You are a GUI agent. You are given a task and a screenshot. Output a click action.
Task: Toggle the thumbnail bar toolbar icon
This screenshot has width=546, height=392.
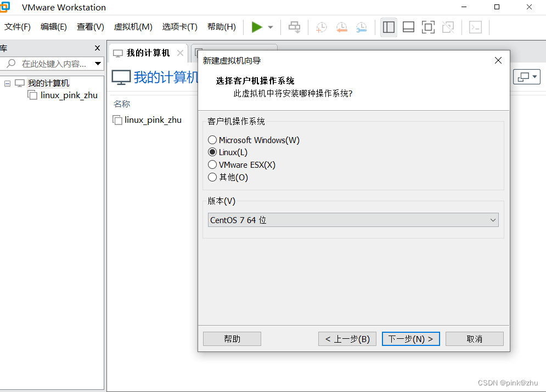(408, 27)
